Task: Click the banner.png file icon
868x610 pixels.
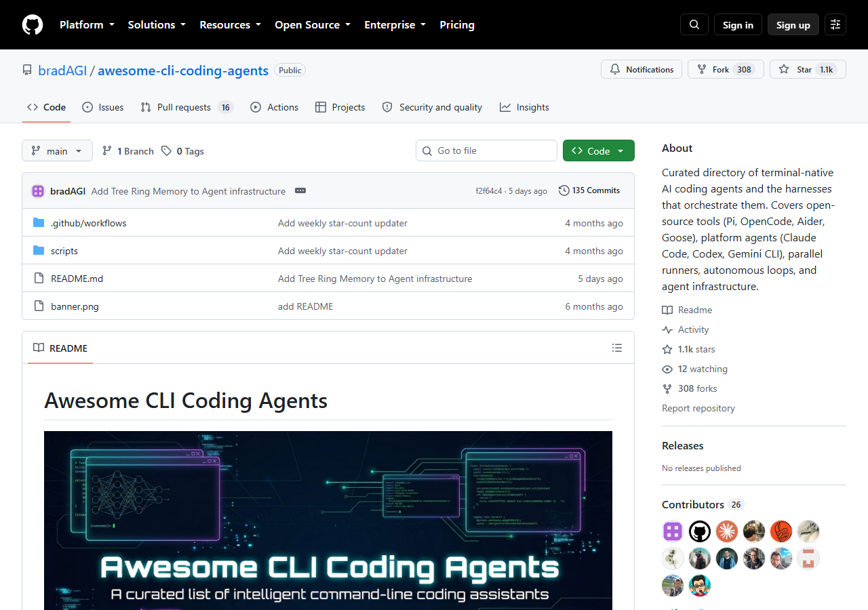Action: (39, 306)
